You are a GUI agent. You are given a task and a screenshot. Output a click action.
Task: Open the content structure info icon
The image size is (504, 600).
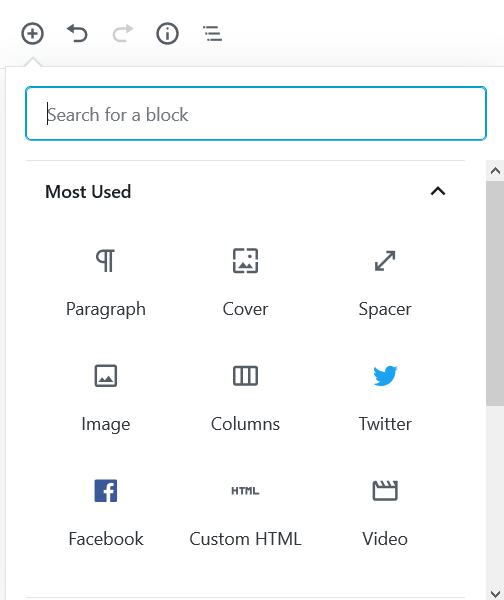tap(167, 34)
